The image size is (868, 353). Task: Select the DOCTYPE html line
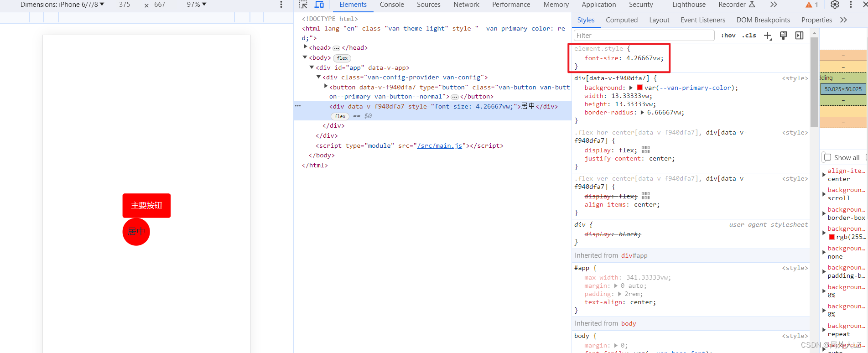330,19
